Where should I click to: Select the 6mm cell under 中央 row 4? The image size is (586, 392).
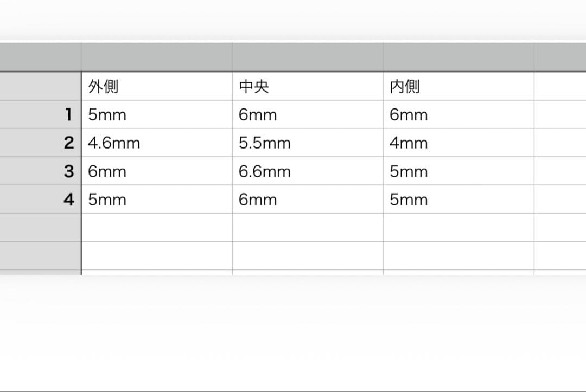pos(307,199)
